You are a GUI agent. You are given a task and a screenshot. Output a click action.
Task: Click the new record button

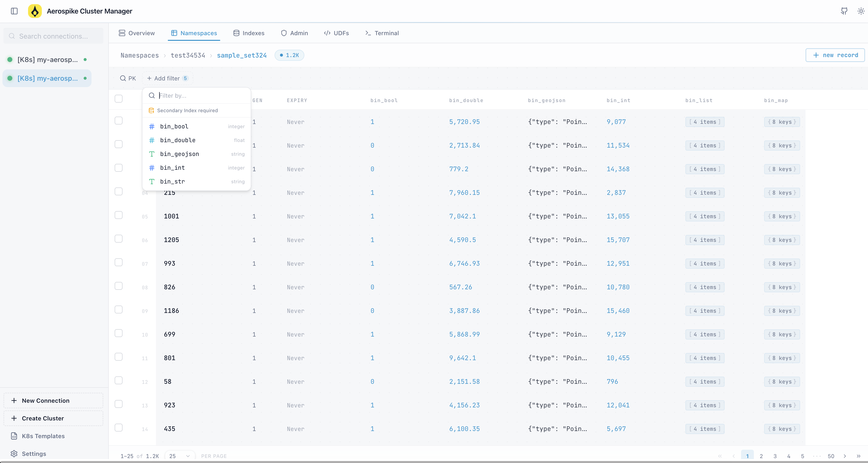point(835,55)
